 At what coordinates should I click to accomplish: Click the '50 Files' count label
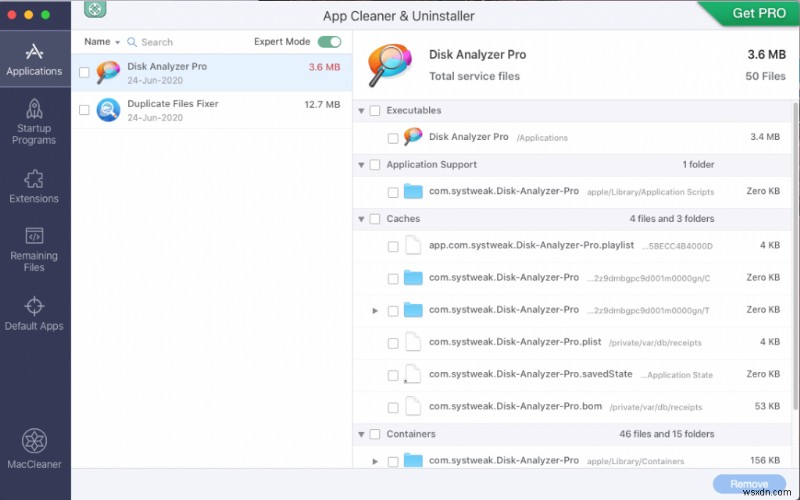765,76
